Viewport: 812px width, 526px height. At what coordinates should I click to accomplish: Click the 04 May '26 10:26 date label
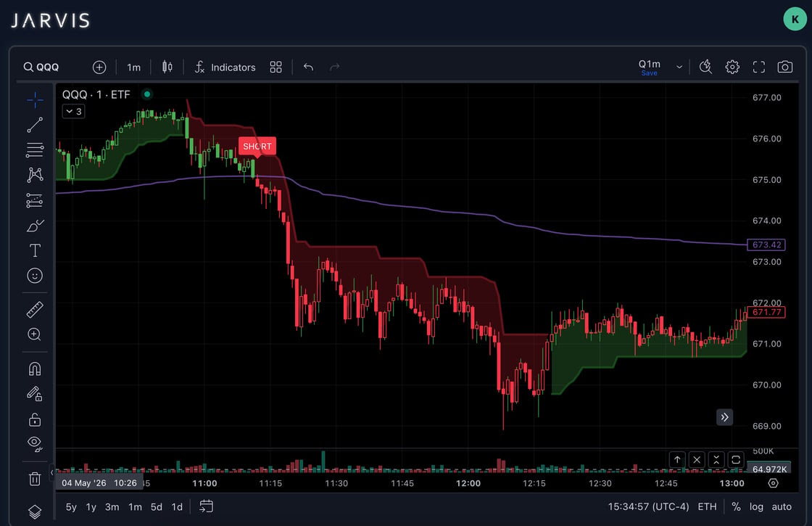point(99,483)
